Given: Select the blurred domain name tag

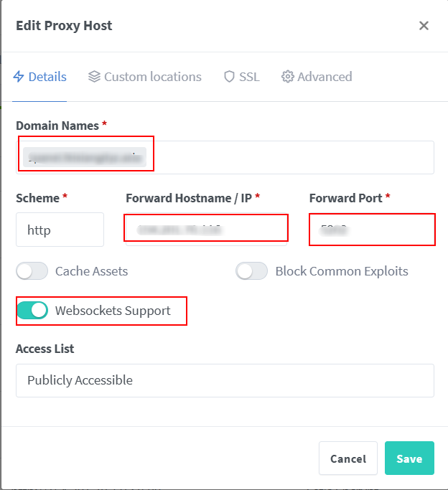Looking at the screenshot, I should (x=84, y=157).
